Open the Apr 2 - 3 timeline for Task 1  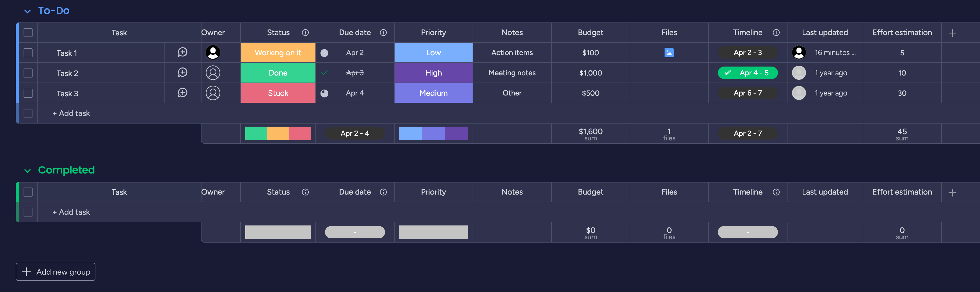point(748,53)
